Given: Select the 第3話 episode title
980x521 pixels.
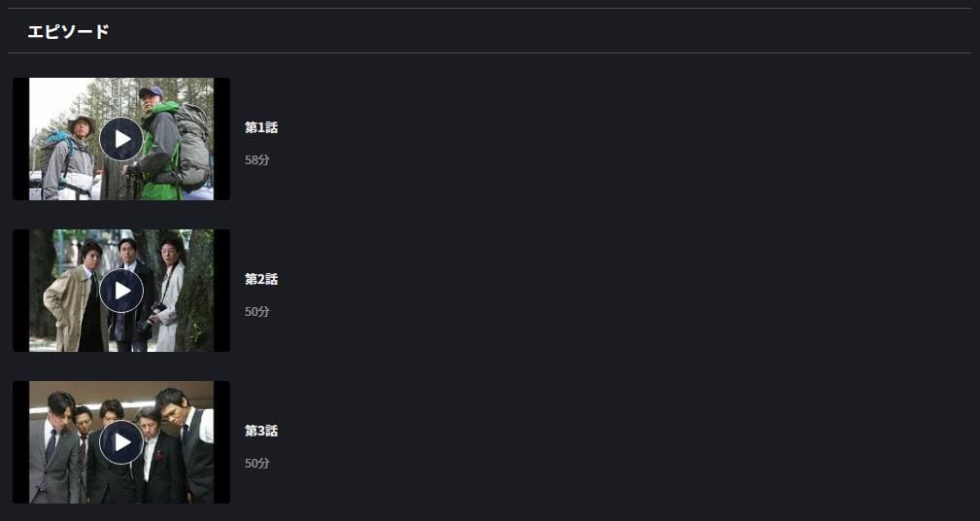Looking at the screenshot, I should (261, 431).
